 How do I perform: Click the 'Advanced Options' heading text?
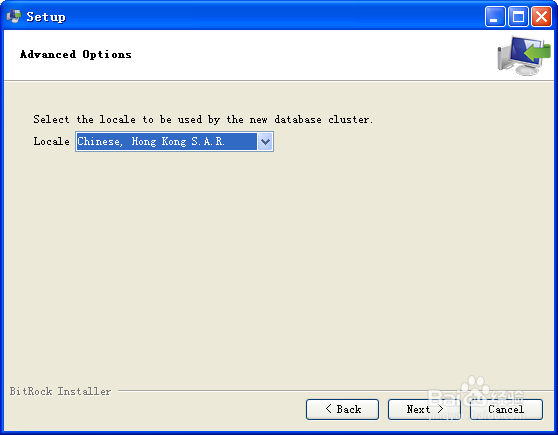(76, 54)
